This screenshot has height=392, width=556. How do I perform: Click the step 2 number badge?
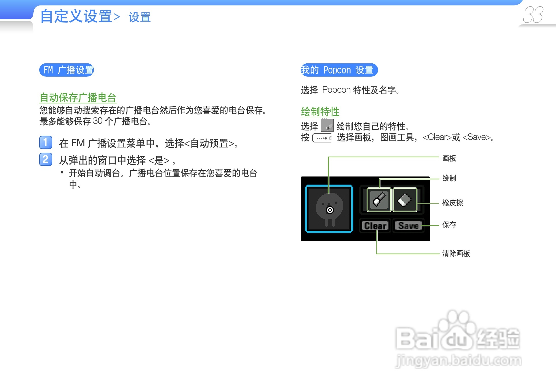point(46,159)
